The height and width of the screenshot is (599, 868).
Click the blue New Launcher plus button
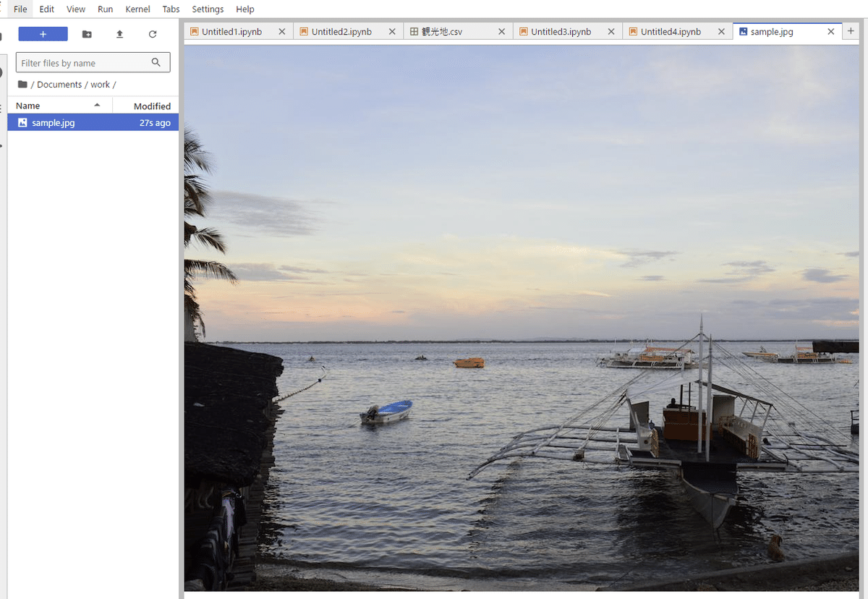(43, 34)
